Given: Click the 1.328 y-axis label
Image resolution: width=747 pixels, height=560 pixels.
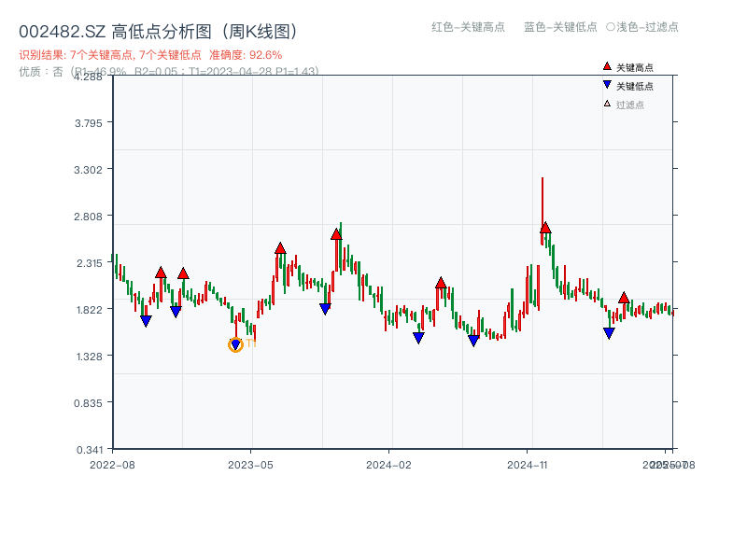Looking at the screenshot, I should 89,357.
